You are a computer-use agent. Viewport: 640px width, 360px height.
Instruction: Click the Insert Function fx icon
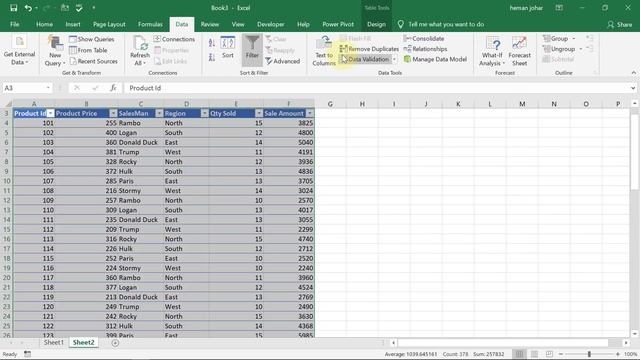coord(113,88)
